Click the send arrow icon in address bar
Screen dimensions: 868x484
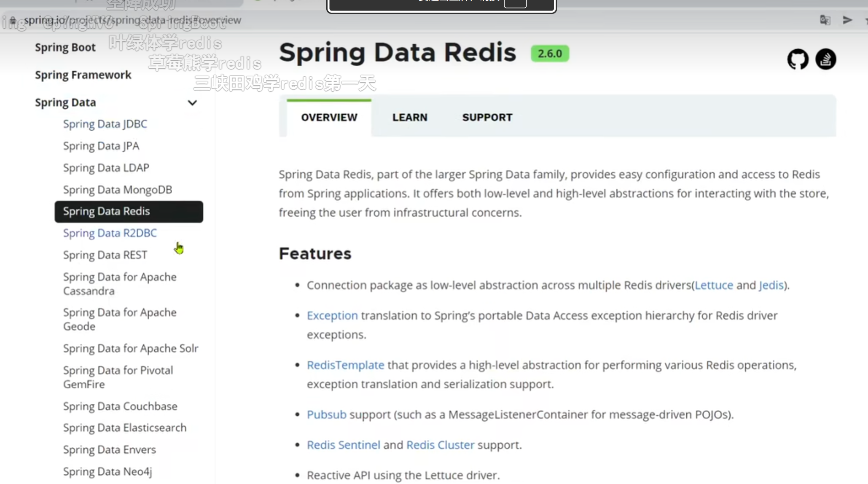coord(847,20)
